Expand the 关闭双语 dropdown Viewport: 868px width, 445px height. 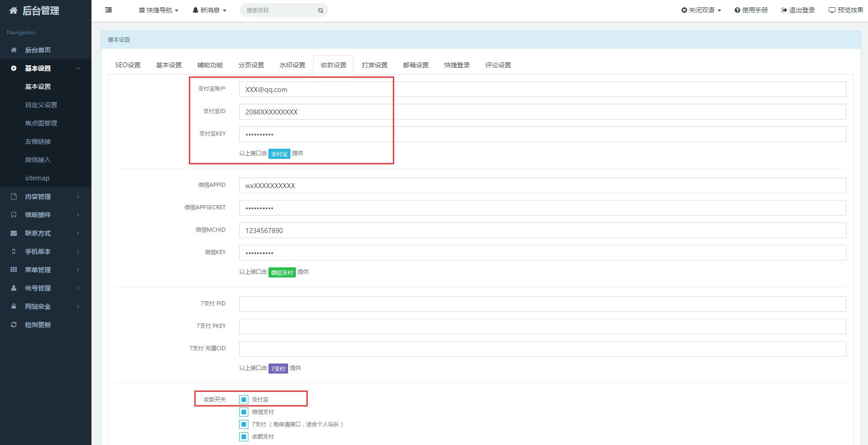click(701, 10)
